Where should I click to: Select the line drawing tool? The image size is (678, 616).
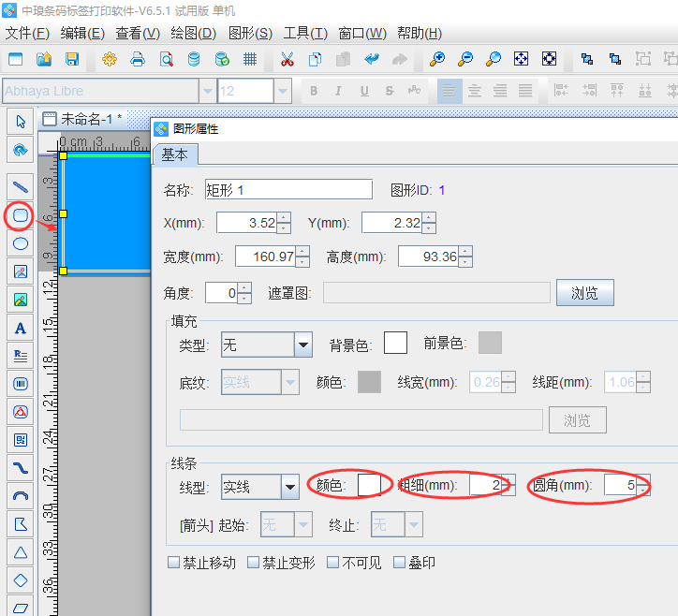pos(21,187)
